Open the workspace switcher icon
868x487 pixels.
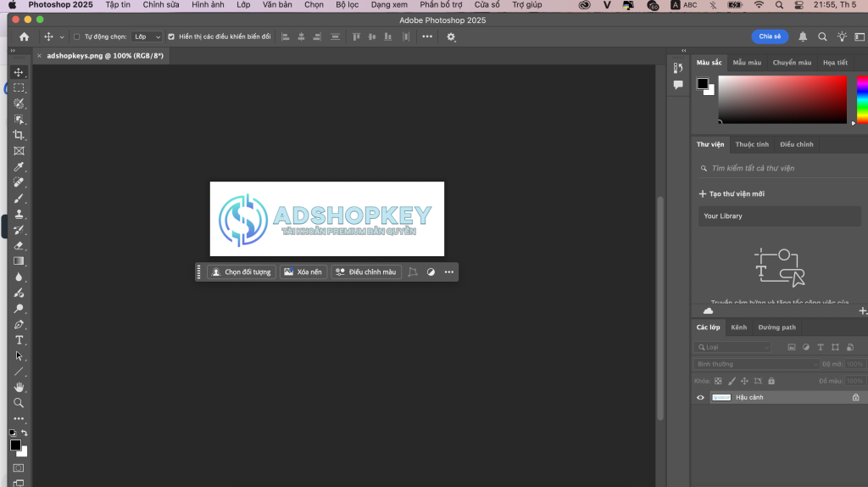tap(860, 36)
